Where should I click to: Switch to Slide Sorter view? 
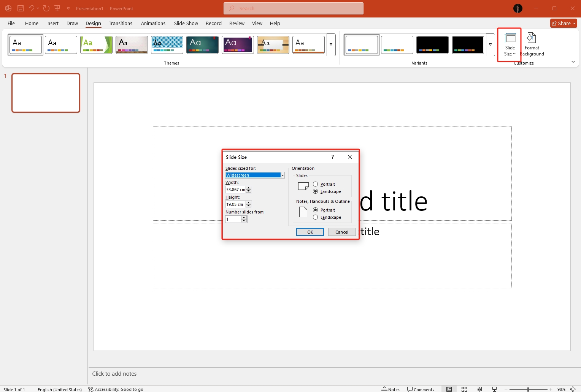464,389
